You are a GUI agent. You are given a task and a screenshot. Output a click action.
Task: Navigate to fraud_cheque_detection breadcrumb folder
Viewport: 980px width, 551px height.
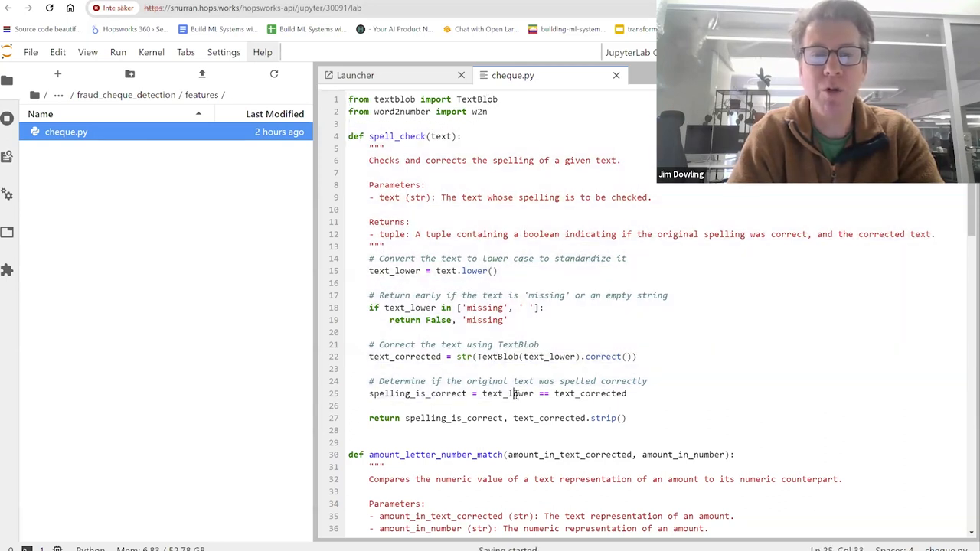(x=126, y=95)
